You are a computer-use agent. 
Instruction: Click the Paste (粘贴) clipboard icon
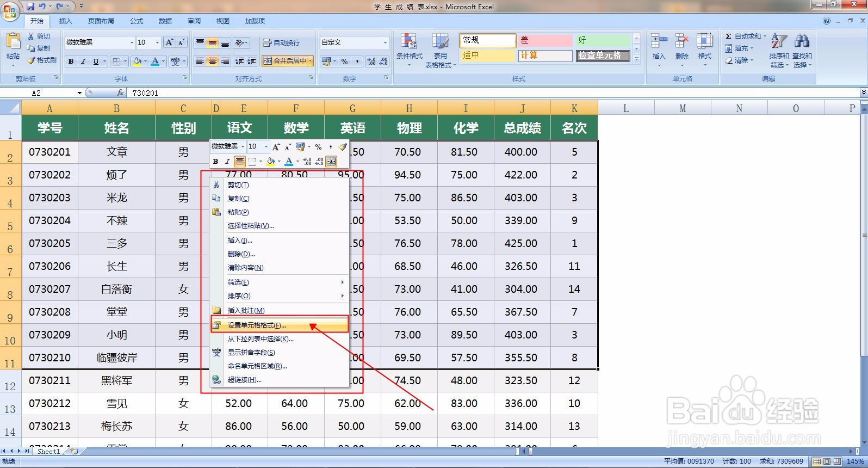coord(13,41)
